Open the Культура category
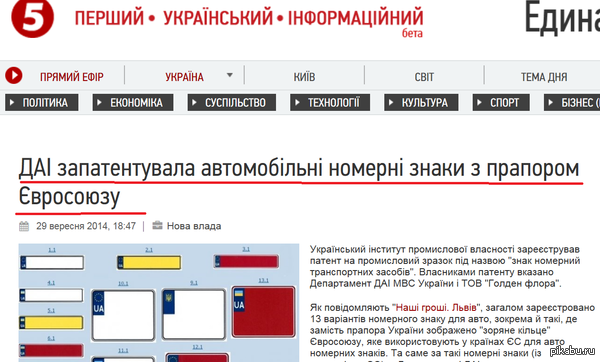Image resolution: width=600 pixels, height=362 pixels. (x=421, y=103)
